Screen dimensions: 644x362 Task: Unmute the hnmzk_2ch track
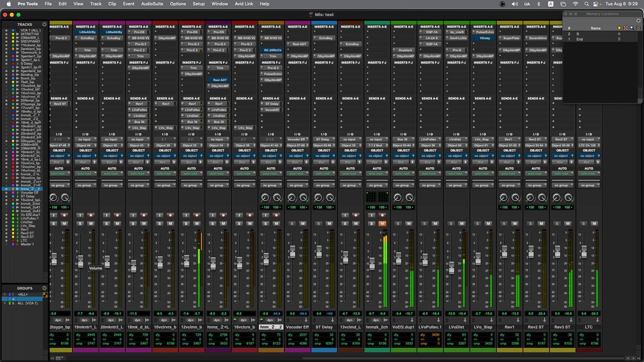pyautogui.click(x=382, y=223)
